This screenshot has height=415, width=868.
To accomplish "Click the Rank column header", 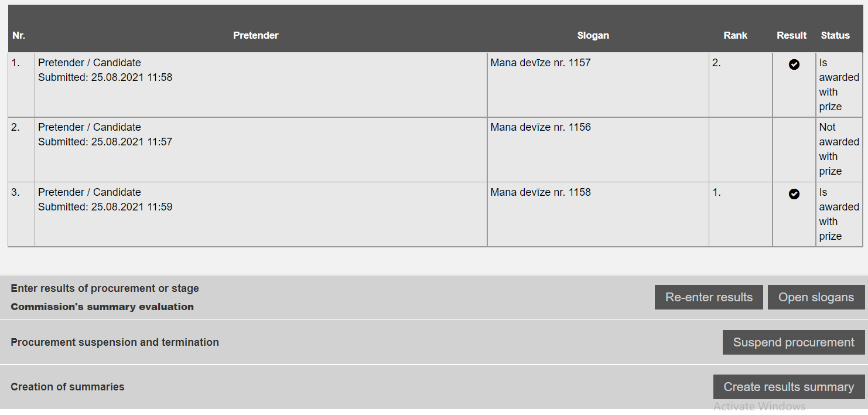I will (x=735, y=36).
